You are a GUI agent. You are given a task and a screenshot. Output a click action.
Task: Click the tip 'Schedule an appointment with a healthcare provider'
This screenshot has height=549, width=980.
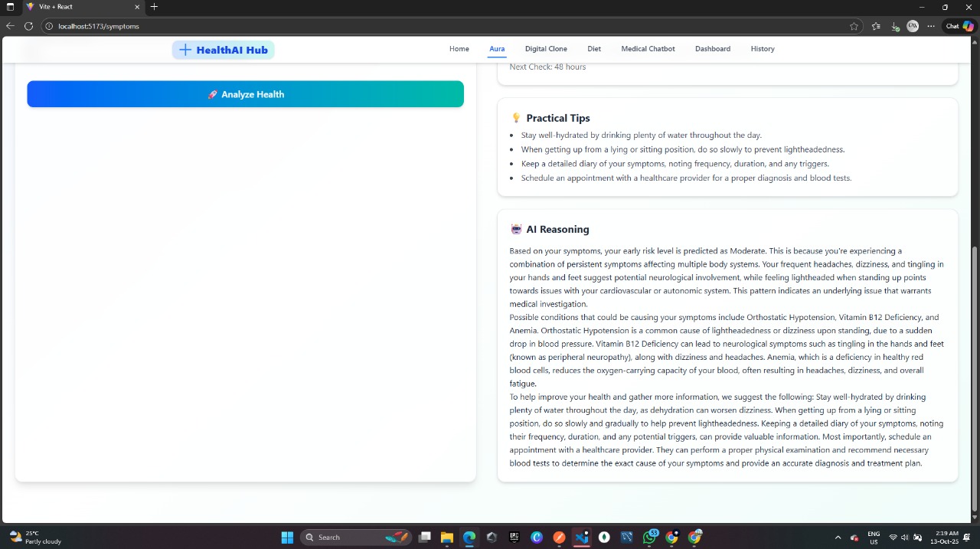pyautogui.click(x=686, y=178)
